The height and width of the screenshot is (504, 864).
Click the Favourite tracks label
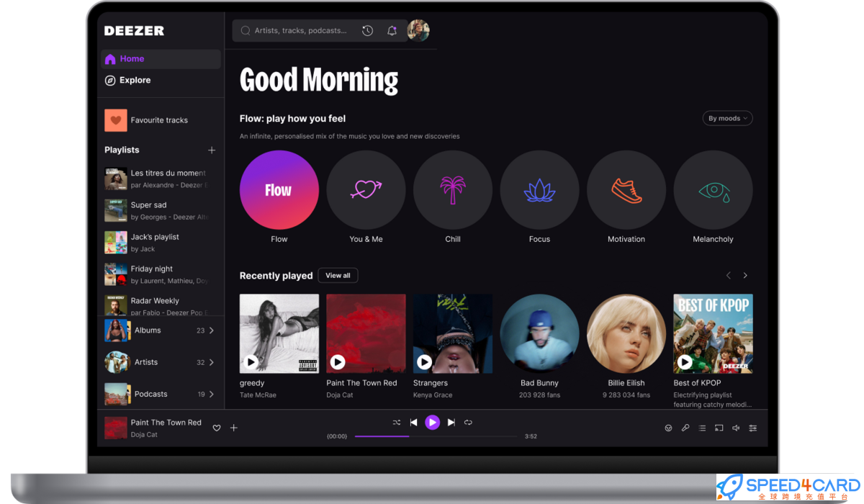click(x=159, y=120)
